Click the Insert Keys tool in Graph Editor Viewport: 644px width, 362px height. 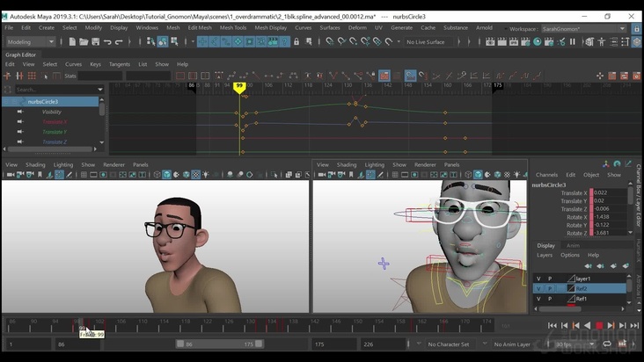[x=19, y=76]
